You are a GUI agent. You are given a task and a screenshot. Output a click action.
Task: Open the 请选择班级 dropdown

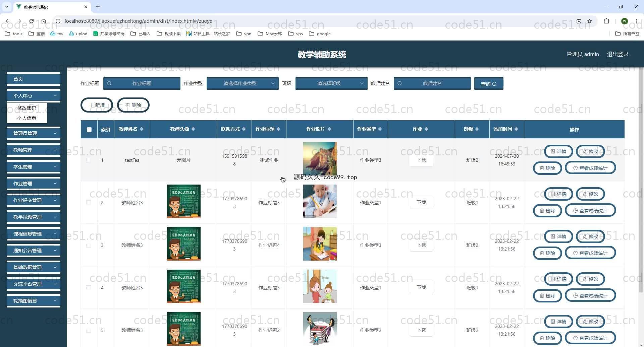point(331,83)
